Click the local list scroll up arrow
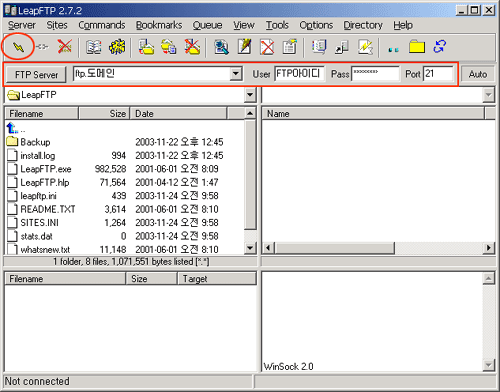500x392 pixels. (250, 114)
